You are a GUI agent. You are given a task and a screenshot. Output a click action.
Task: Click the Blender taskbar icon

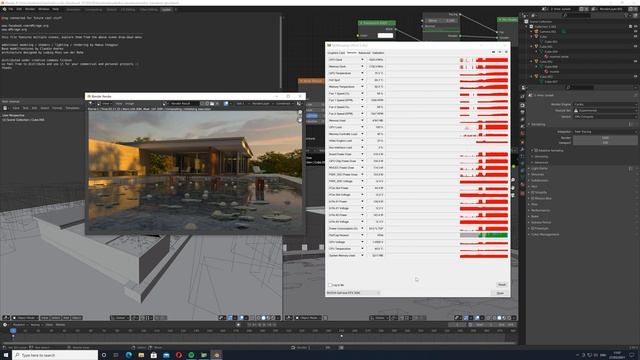(216, 355)
